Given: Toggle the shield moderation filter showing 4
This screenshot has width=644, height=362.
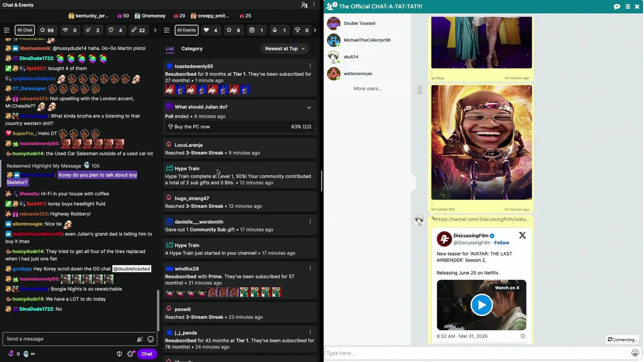Looking at the screenshot, I should pos(115,30).
